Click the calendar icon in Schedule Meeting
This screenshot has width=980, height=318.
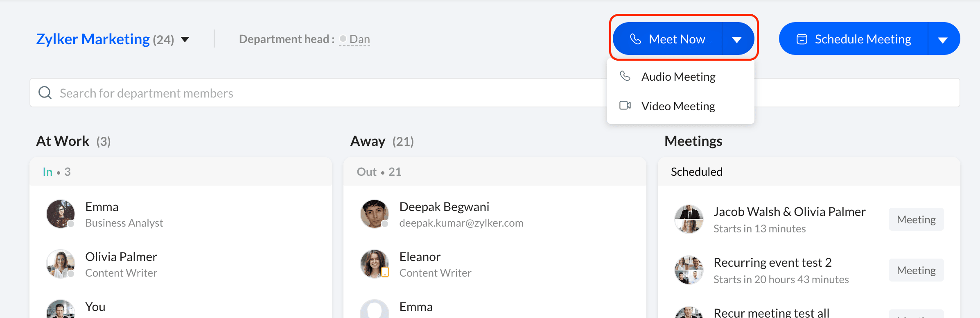click(x=802, y=39)
